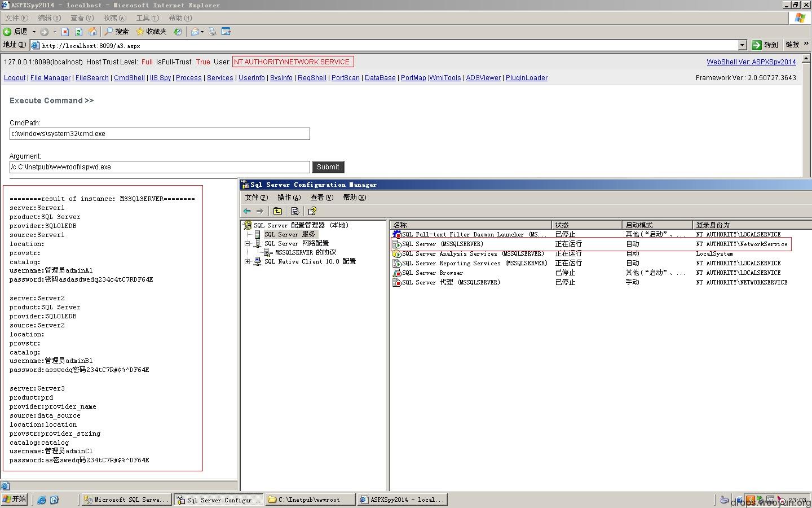The width and height of the screenshot is (812, 508).
Task: Open the 工具 menu in Internet Explorer
Action: (147, 18)
